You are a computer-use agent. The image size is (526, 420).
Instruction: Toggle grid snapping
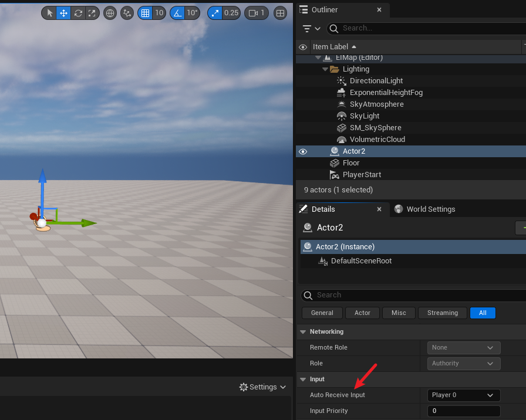click(145, 13)
